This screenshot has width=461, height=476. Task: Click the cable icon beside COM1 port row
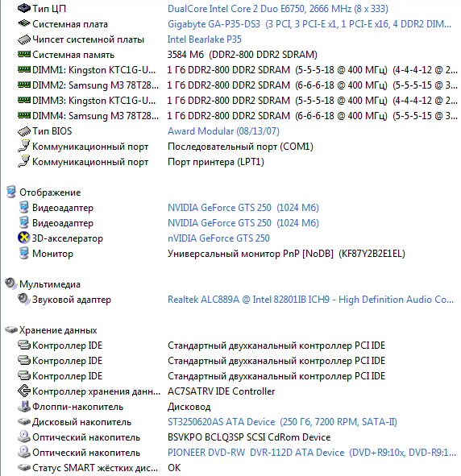point(24,146)
